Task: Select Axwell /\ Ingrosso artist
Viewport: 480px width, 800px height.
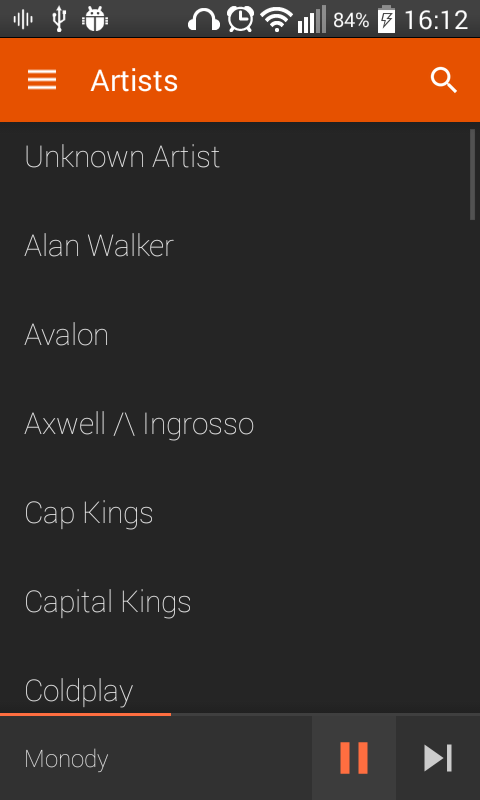Action: coord(240,423)
